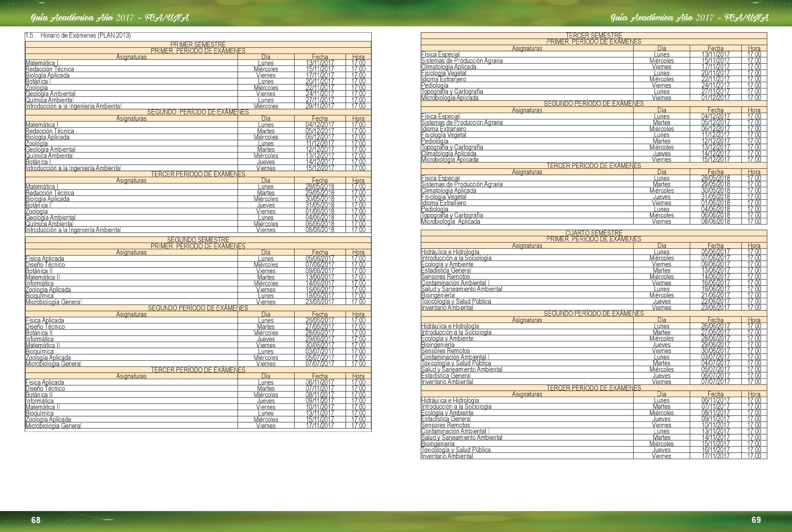Click "Física Especial" in the row dated 28/05/2018
The image size is (792, 532).
pos(440,178)
